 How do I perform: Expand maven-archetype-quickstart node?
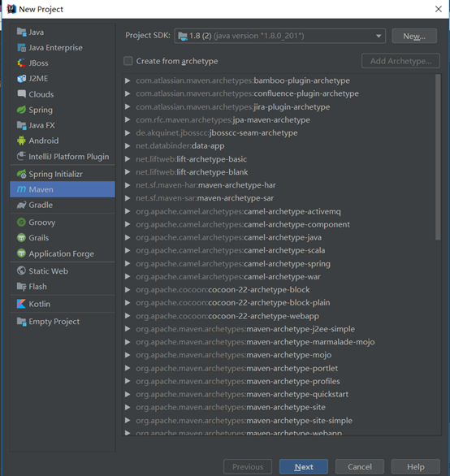pos(128,394)
